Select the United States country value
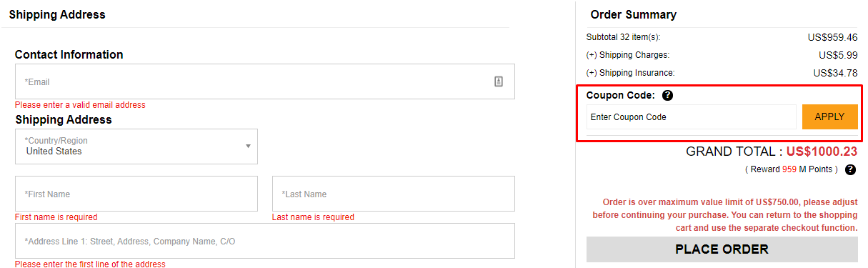This screenshot has height=268, width=868. [54, 152]
